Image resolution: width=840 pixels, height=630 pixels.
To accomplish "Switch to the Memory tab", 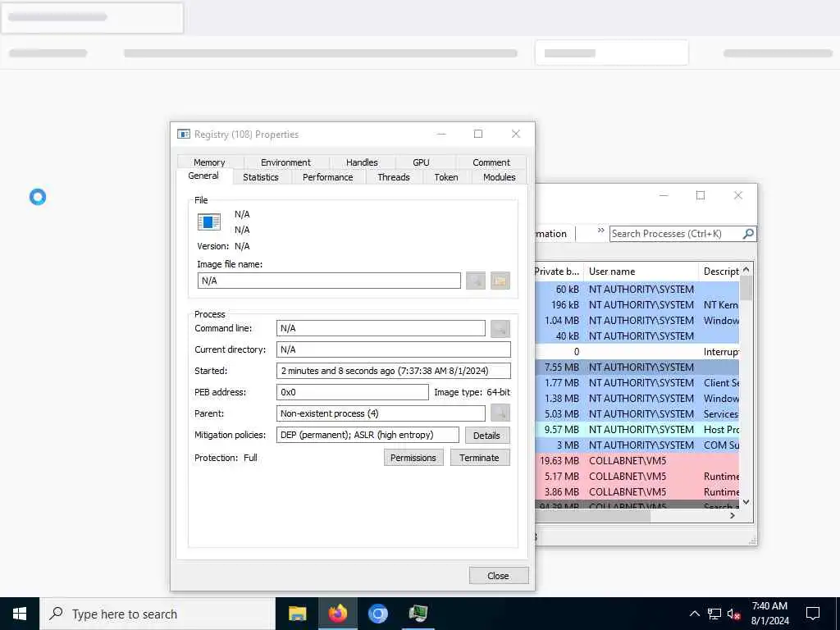I will pos(209,162).
